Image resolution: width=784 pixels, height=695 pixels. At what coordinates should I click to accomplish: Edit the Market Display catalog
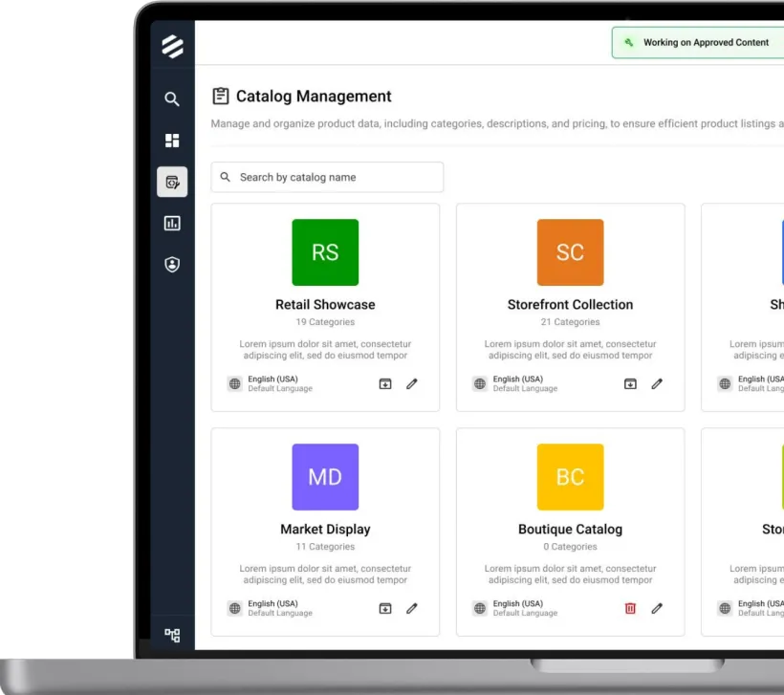(x=411, y=608)
